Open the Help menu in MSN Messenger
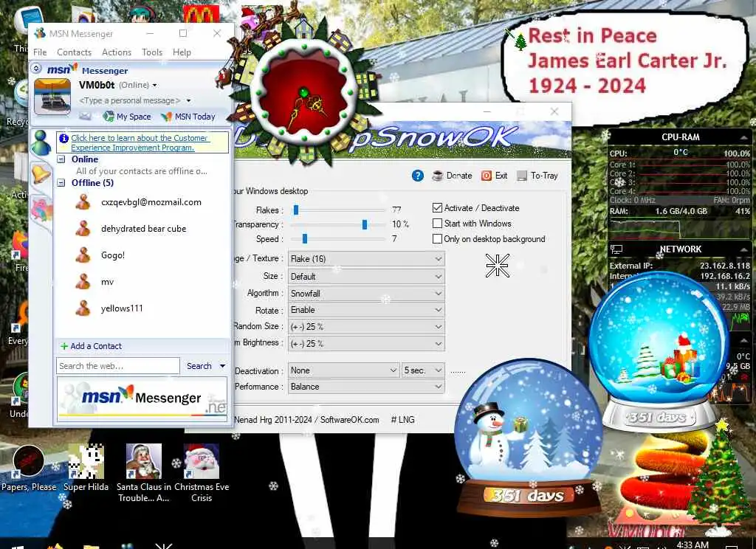 coord(182,52)
